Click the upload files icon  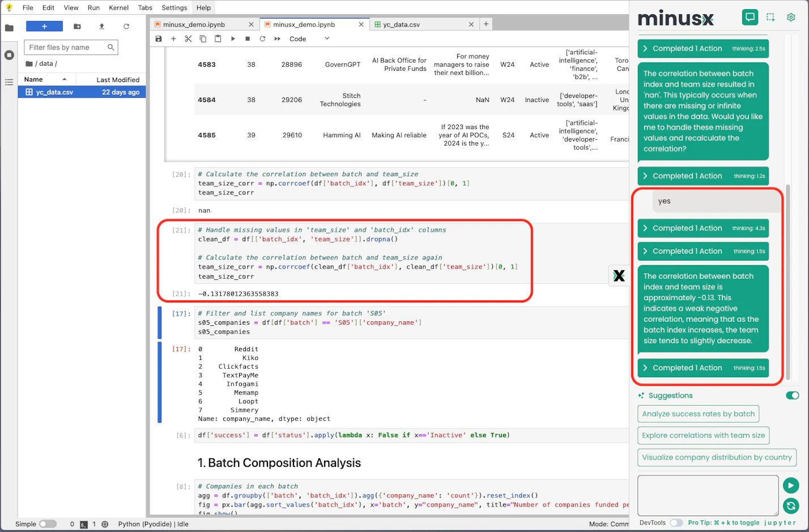[102, 26]
